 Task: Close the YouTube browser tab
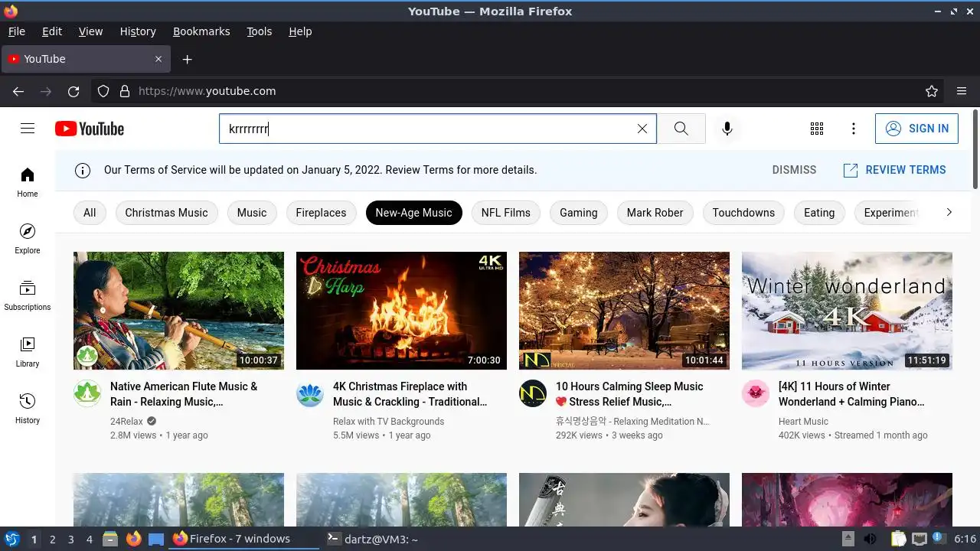[158, 59]
